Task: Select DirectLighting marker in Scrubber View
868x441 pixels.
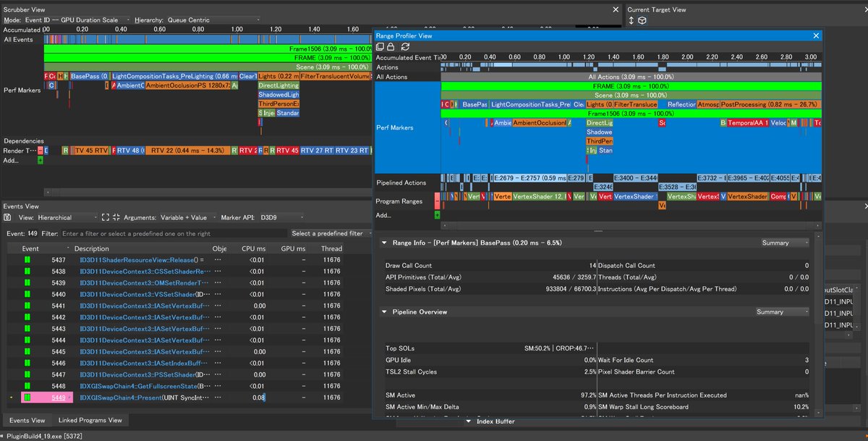Action: [x=278, y=85]
